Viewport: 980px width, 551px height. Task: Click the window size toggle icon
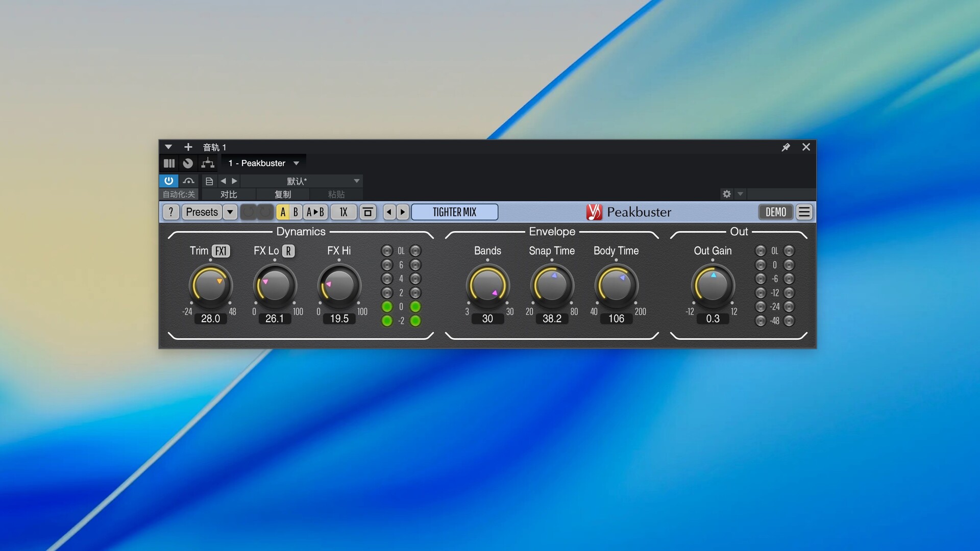click(x=367, y=212)
